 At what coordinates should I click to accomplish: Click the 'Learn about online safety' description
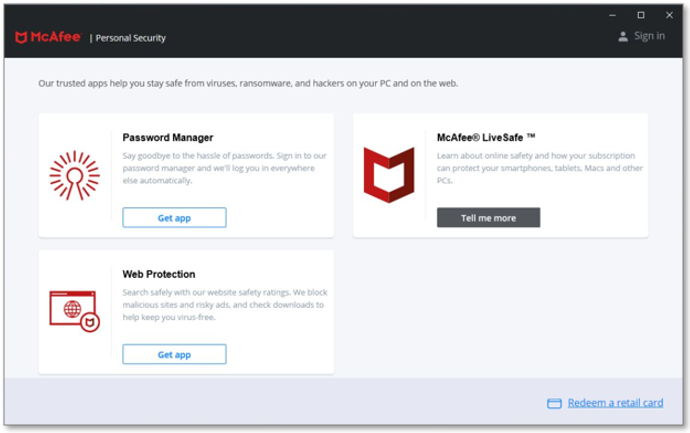540,168
